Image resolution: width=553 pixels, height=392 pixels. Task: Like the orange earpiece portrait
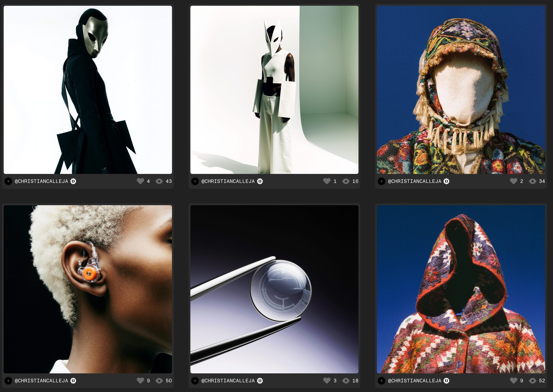[140, 380]
